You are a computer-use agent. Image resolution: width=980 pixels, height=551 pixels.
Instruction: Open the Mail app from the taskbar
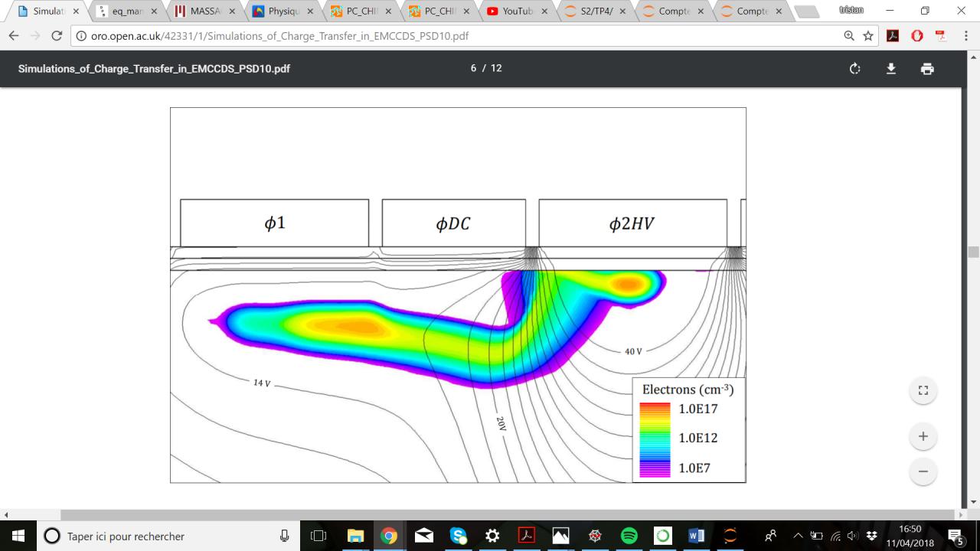(423, 536)
